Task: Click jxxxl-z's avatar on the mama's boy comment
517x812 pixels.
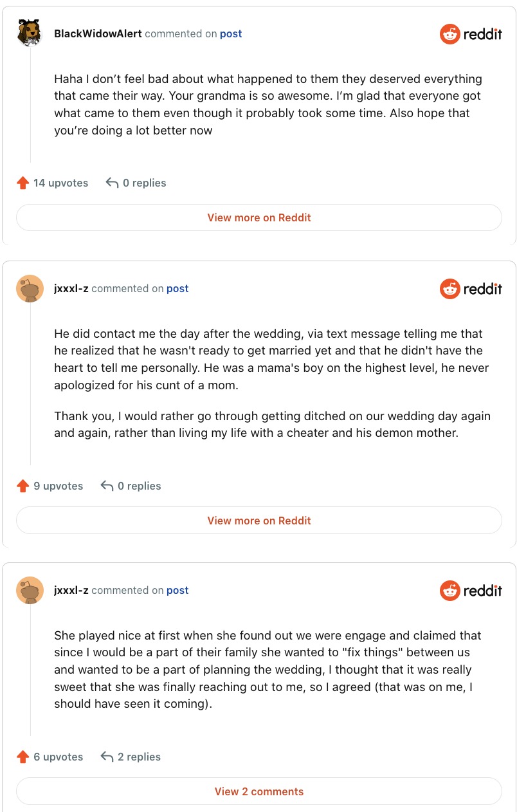Action: (x=30, y=289)
